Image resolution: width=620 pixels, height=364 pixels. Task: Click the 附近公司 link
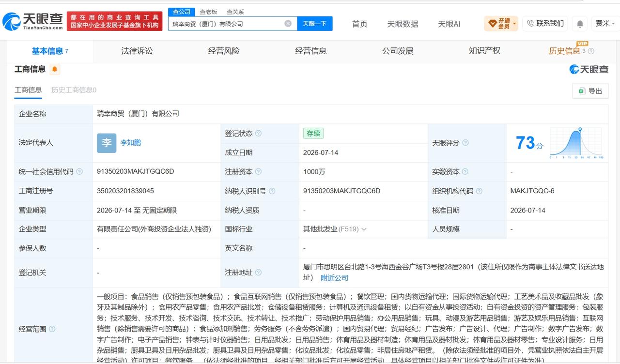[334, 278]
